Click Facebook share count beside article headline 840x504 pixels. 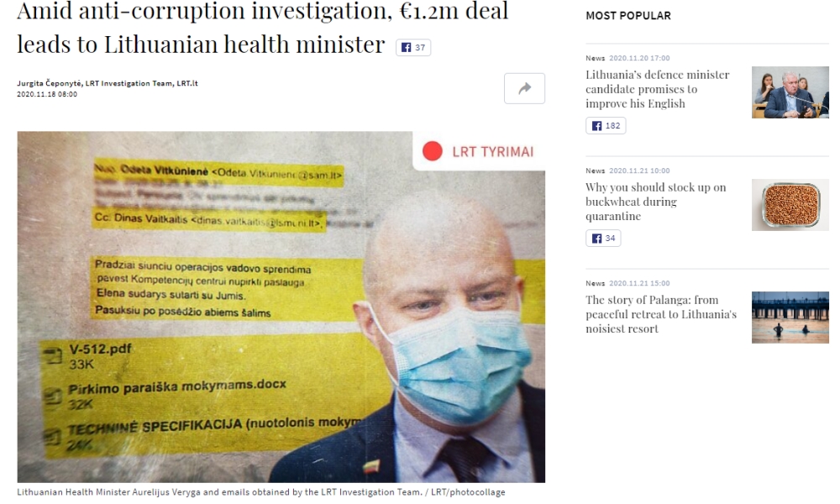click(413, 47)
